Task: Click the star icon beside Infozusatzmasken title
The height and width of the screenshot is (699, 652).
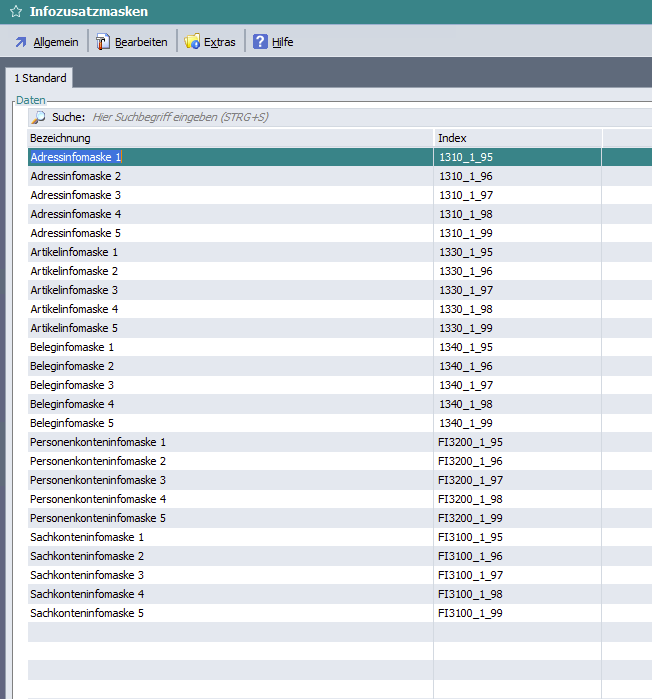Action: (16, 12)
